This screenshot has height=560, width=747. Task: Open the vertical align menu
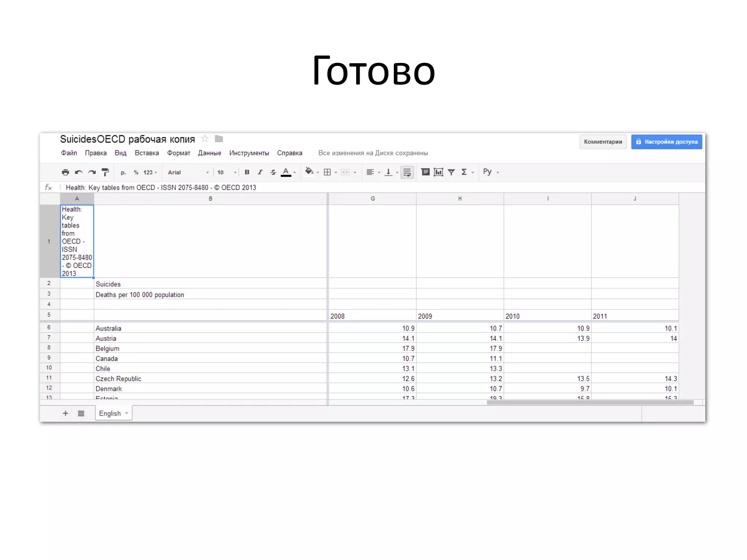pos(391,172)
